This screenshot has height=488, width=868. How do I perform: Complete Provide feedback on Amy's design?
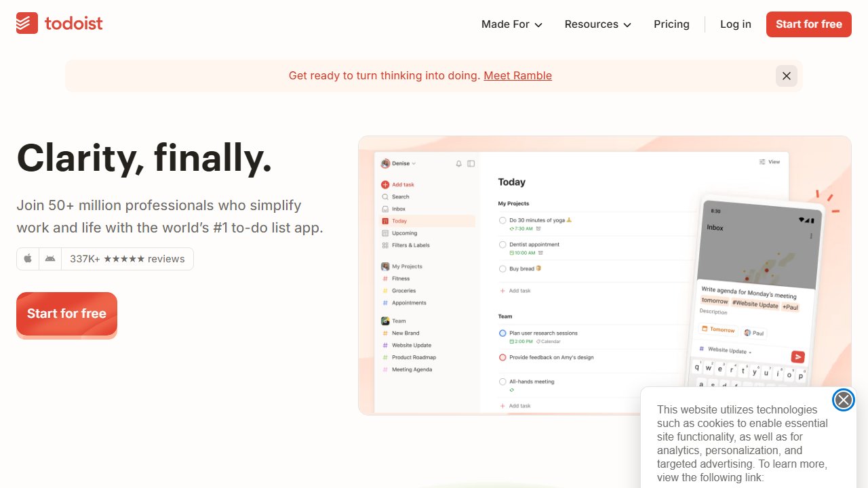pos(502,357)
